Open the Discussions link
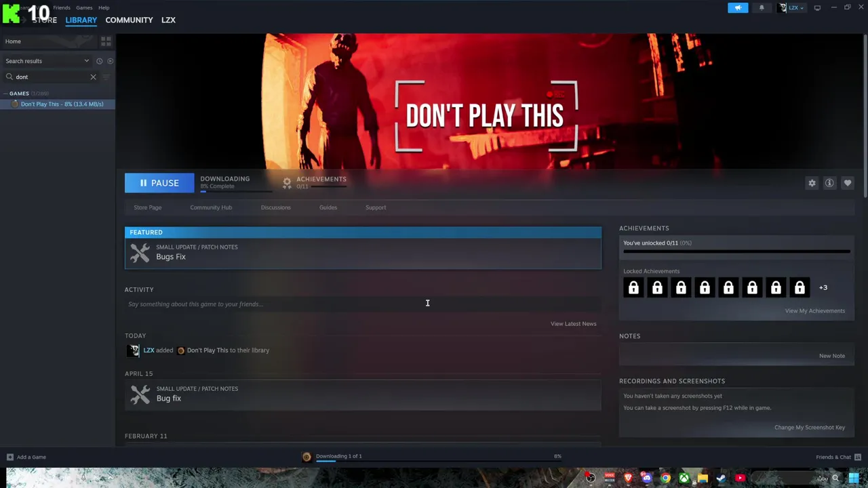The width and height of the screenshot is (868, 488). tap(276, 207)
